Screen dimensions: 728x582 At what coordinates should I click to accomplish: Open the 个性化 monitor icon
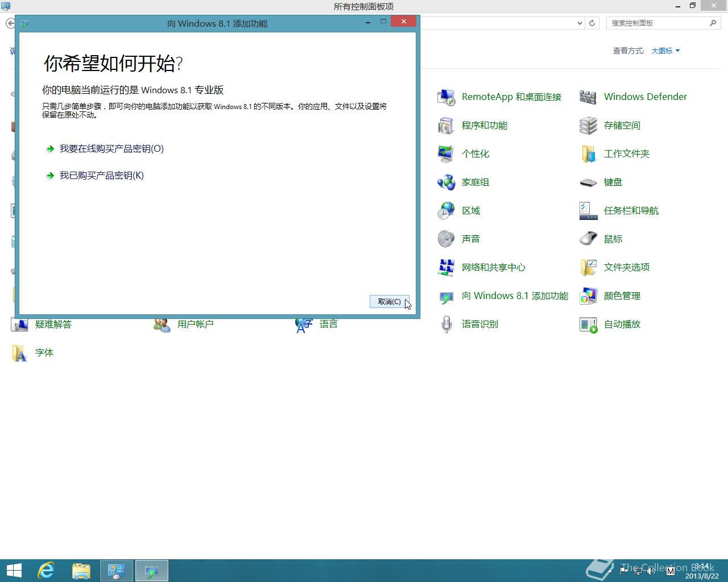(446, 154)
